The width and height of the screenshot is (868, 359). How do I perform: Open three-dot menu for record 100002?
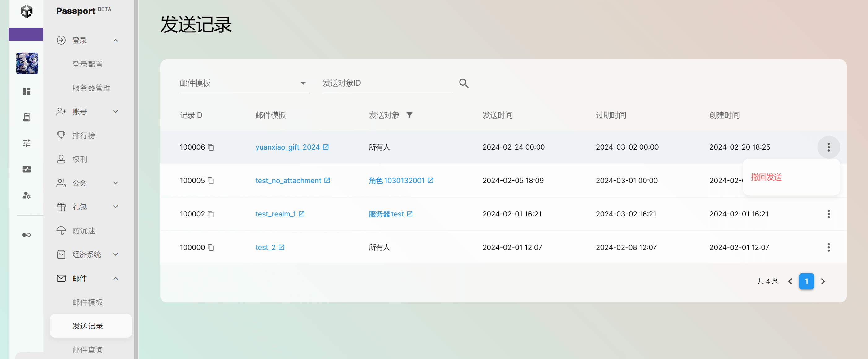point(828,214)
